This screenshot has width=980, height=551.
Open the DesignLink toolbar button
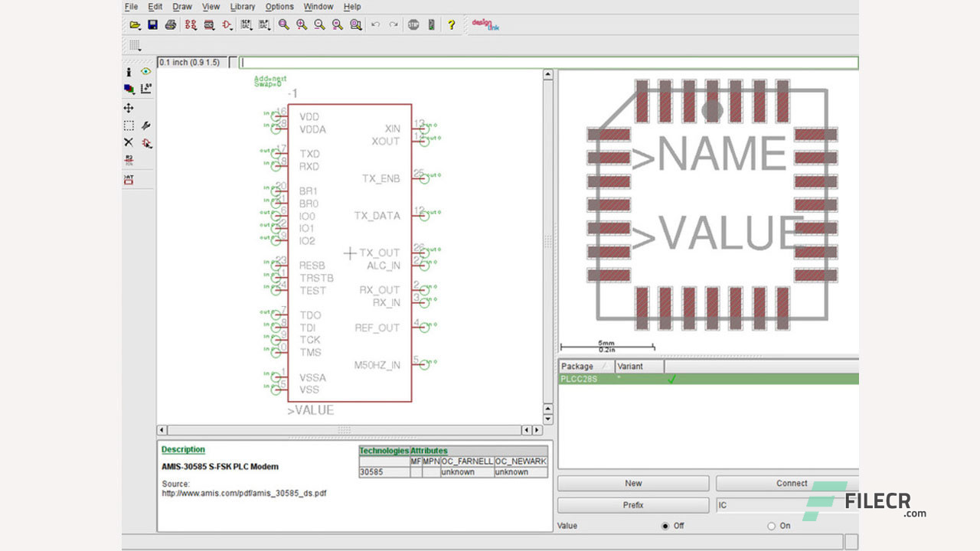coord(485,24)
